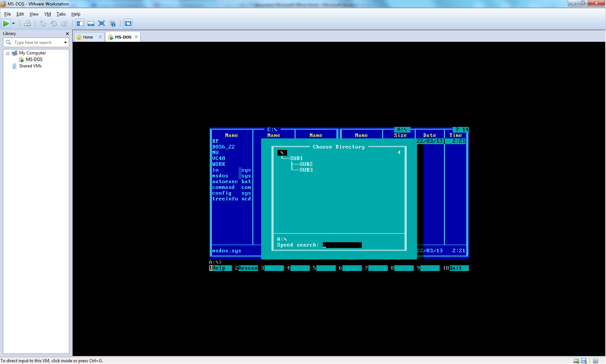Open the Help menu
The image size is (606, 364).
[x=76, y=14]
